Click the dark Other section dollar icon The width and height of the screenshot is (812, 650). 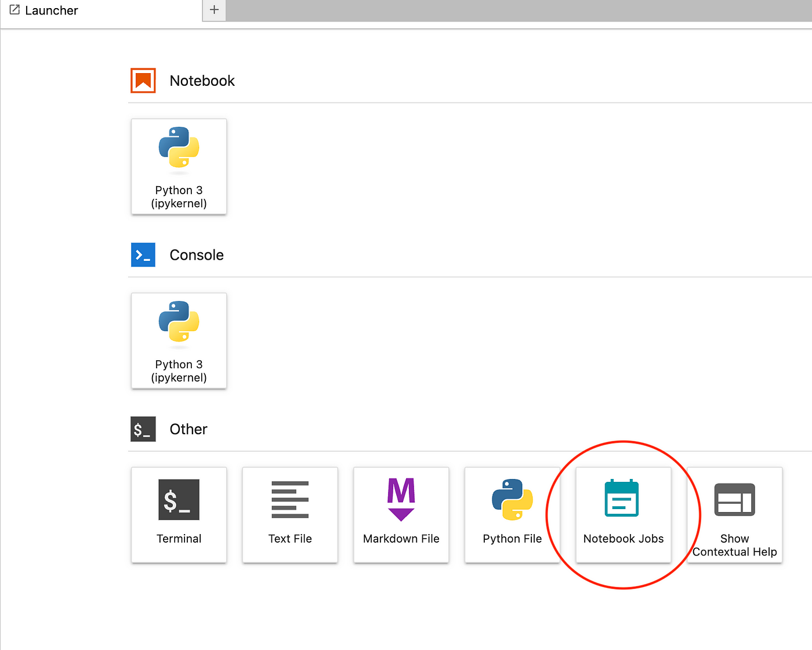143,429
